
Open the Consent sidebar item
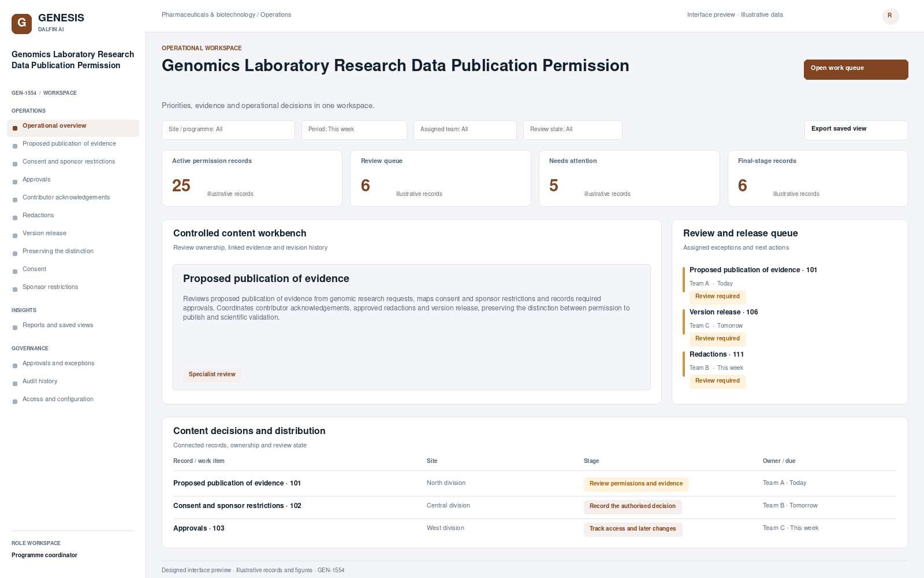(35, 269)
